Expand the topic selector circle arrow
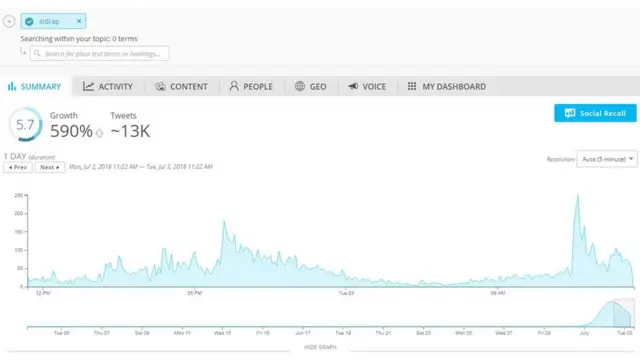640x360 pixels. (9, 21)
